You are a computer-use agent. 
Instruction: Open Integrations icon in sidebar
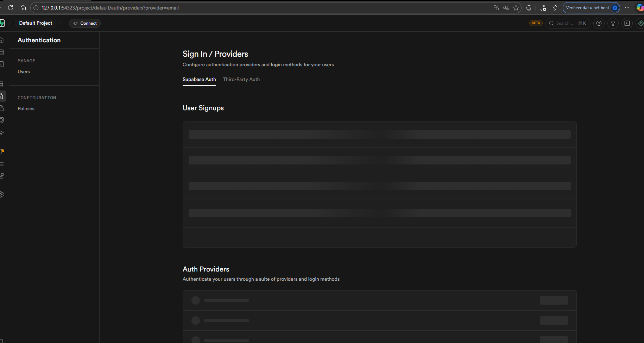click(2, 176)
